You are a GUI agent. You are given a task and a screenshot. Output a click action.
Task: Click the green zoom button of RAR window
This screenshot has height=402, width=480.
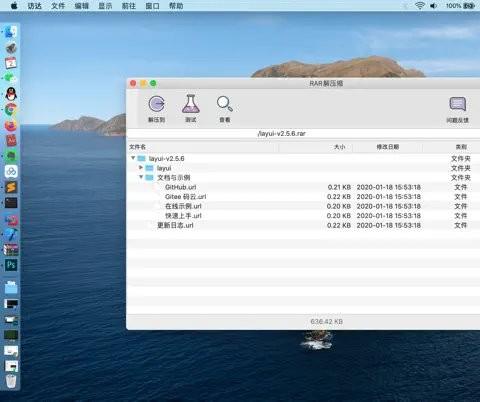(x=153, y=83)
